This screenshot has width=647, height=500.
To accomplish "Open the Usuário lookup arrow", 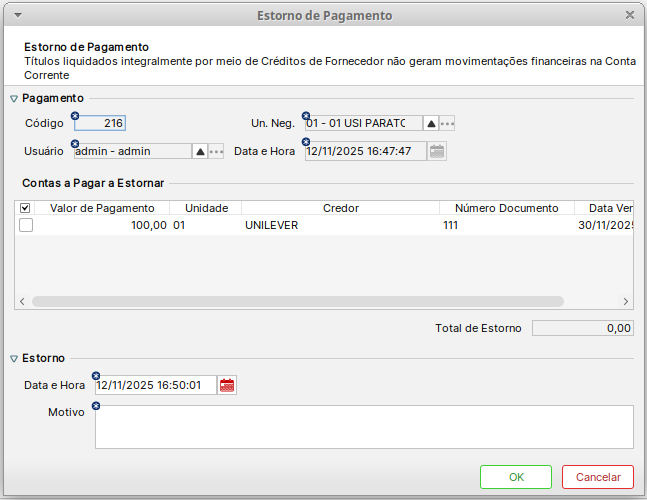I will 200,151.
